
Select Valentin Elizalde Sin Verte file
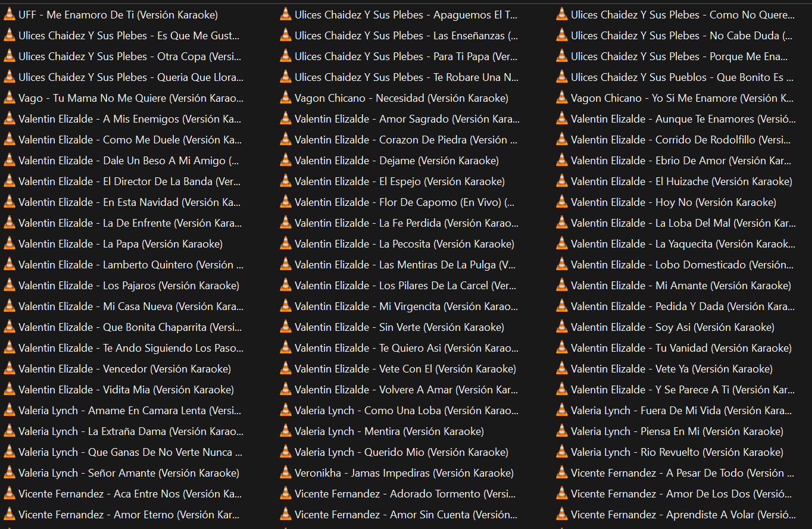coord(399,327)
